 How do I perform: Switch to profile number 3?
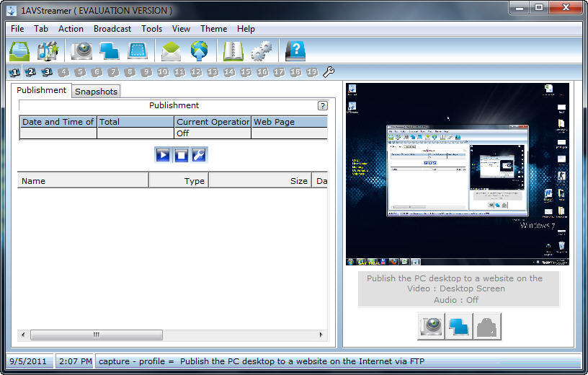tap(47, 72)
